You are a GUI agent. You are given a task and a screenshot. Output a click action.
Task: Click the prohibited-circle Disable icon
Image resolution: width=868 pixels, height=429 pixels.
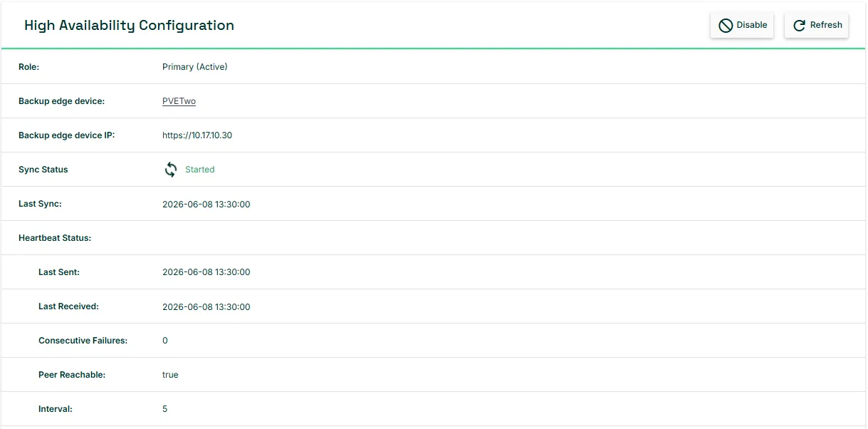[x=726, y=26]
